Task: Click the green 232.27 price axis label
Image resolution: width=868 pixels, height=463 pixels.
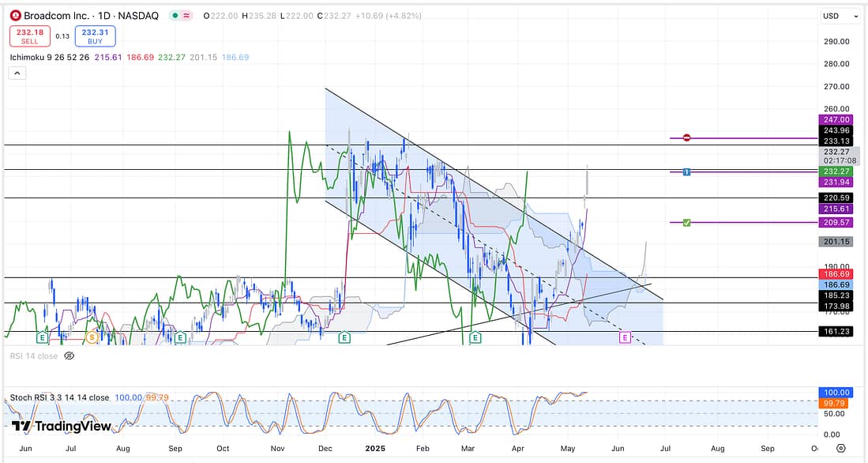Action: click(836, 171)
